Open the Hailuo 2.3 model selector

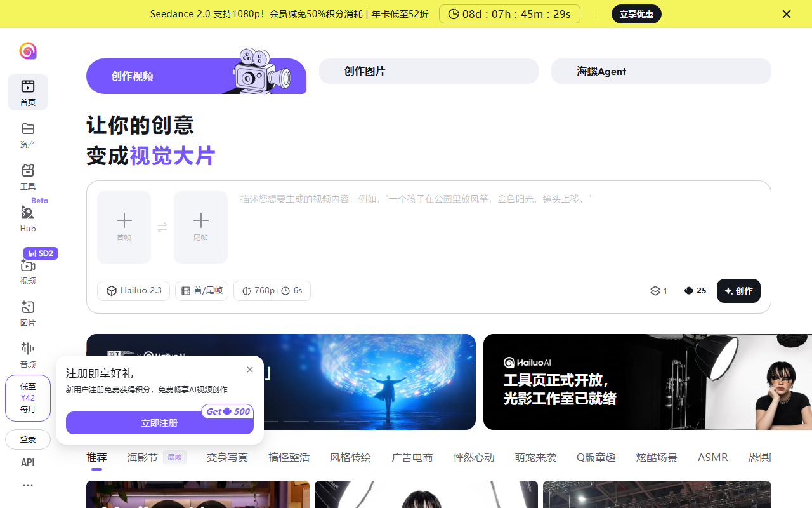[x=133, y=291]
